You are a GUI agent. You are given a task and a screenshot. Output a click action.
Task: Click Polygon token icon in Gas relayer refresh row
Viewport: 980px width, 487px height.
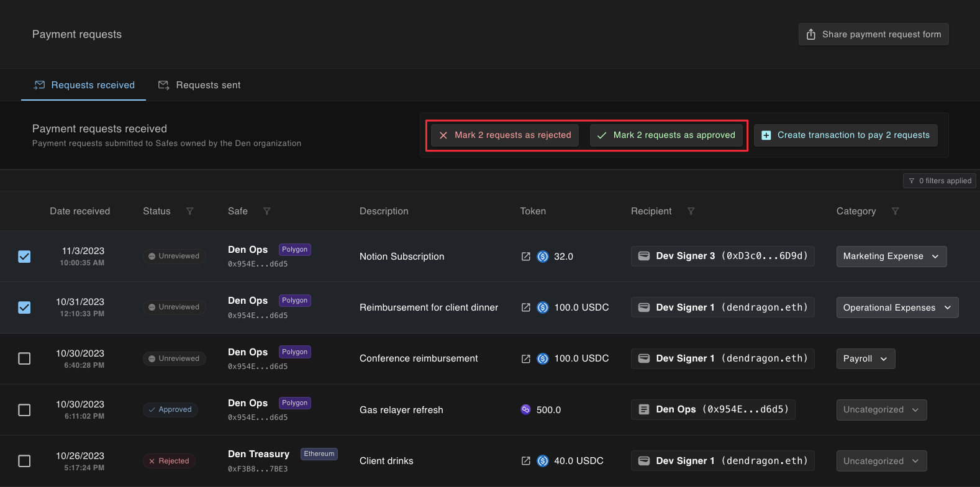[525, 410]
